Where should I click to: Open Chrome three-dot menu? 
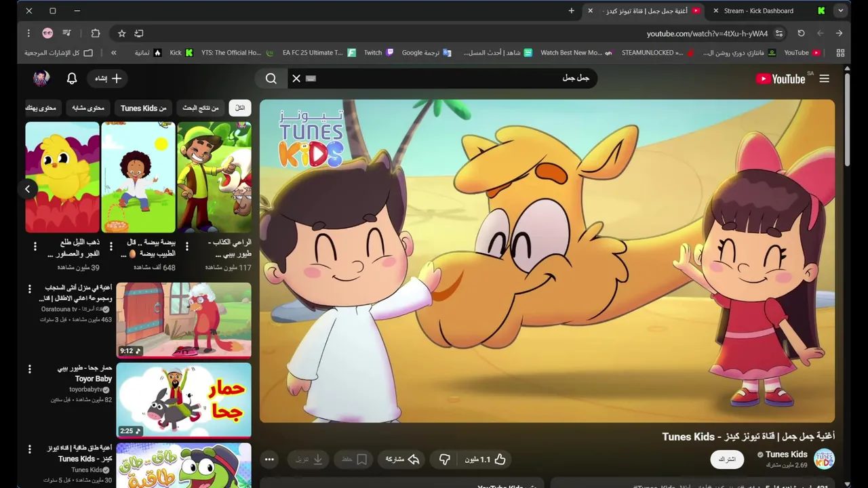[x=28, y=33]
